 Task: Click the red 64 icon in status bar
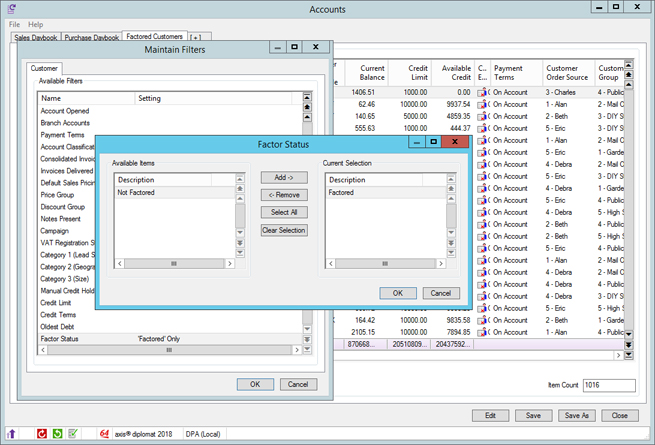[x=104, y=434]
